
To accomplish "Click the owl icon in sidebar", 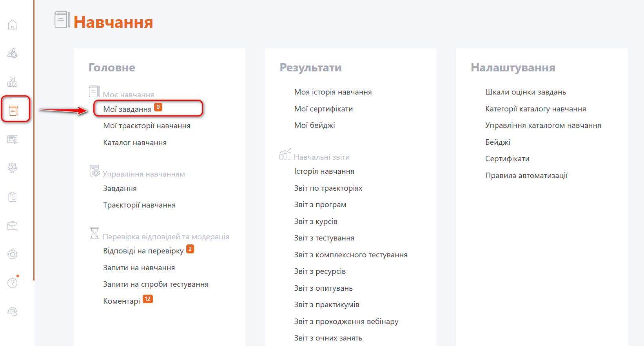I will coord(13,168).
